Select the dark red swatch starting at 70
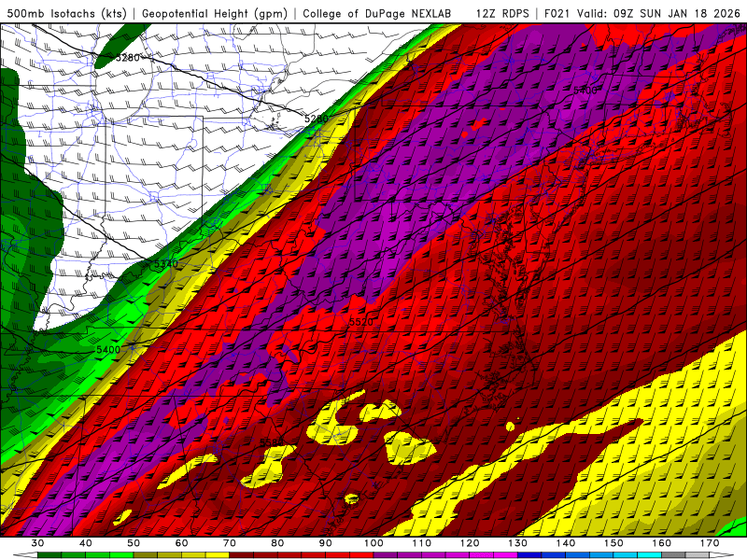Screen dimensions: 747x560 click(242, 555)
